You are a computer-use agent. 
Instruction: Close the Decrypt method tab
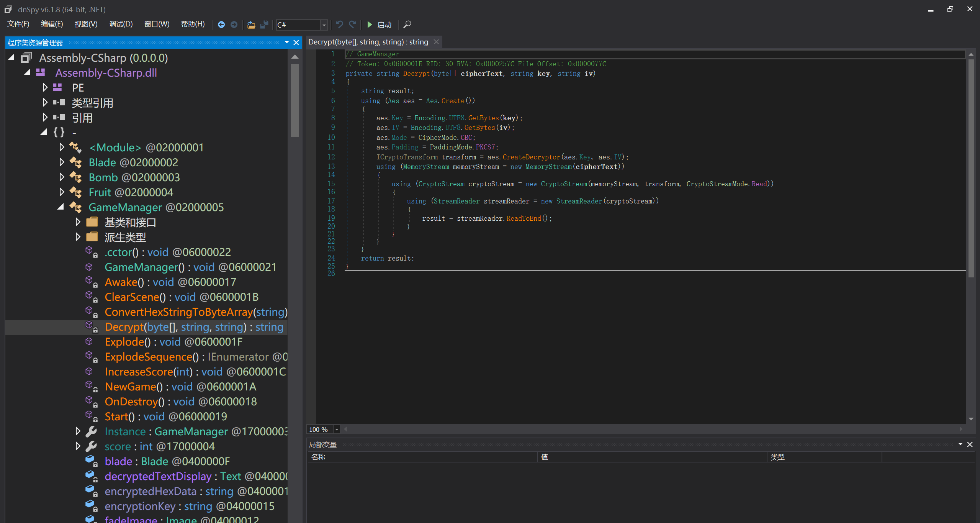coord(436,42)
